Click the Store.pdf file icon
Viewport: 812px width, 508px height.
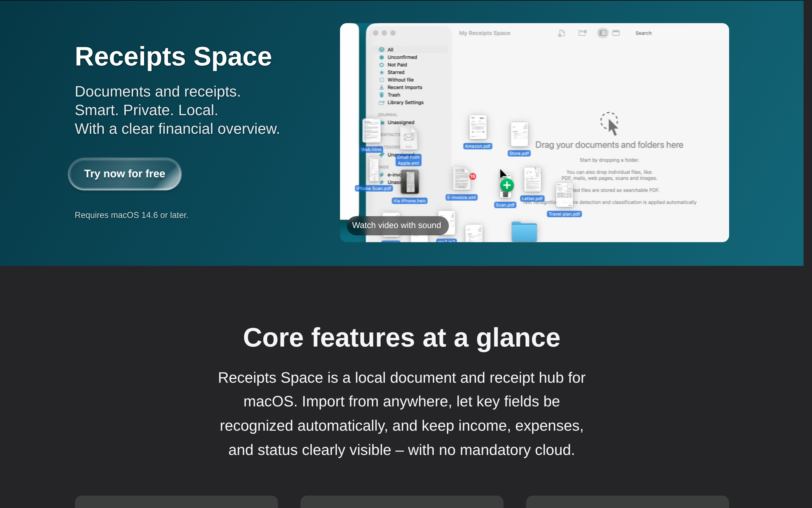pyautogui.click(x=519, y=134)
